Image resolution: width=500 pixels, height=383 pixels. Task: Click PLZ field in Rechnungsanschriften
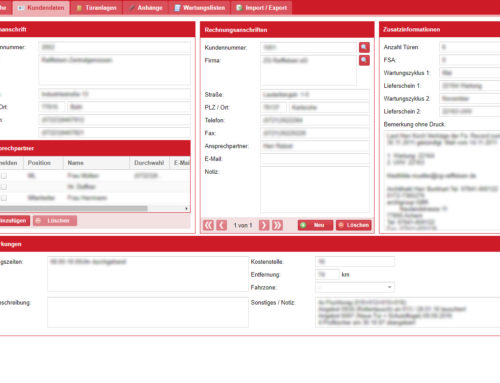[273, 107]
